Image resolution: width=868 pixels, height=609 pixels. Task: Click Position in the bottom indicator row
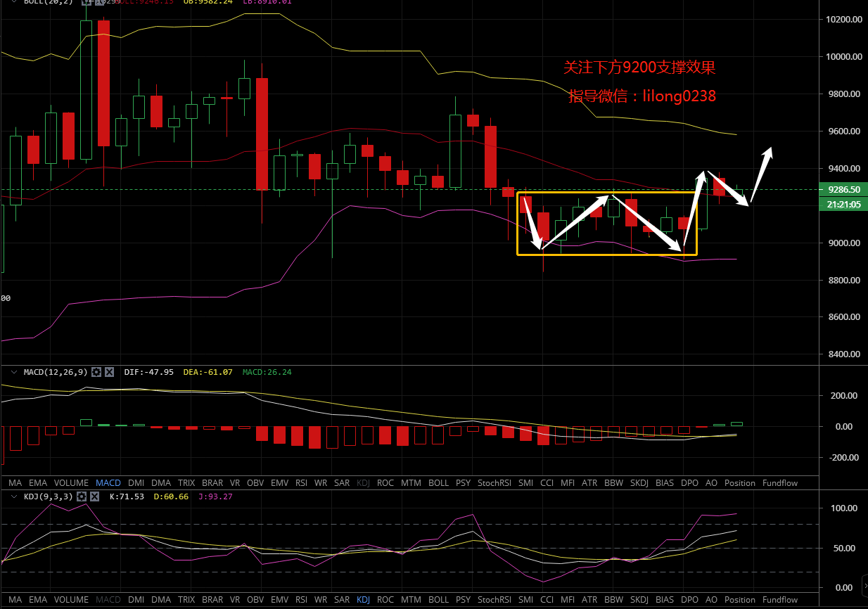739,600
